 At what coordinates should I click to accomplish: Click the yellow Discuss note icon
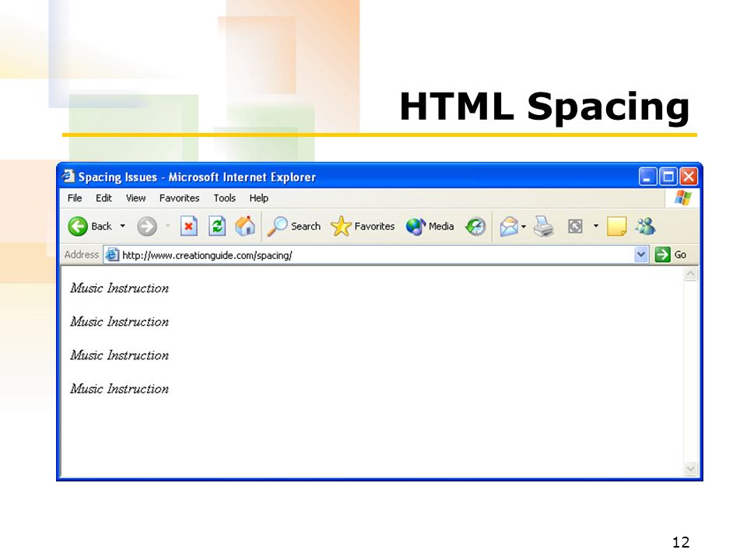[616, 226]
